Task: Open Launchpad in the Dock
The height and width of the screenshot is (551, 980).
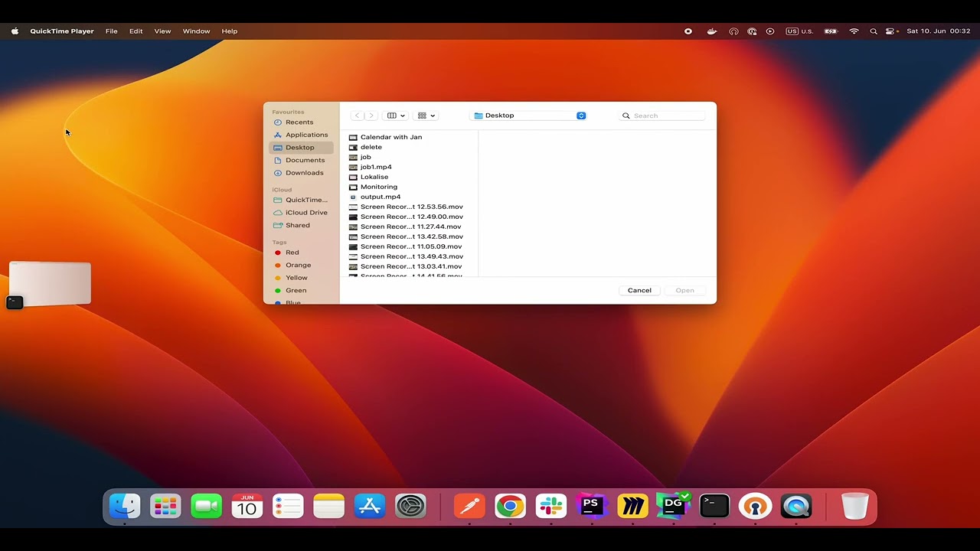Action: 165,506
